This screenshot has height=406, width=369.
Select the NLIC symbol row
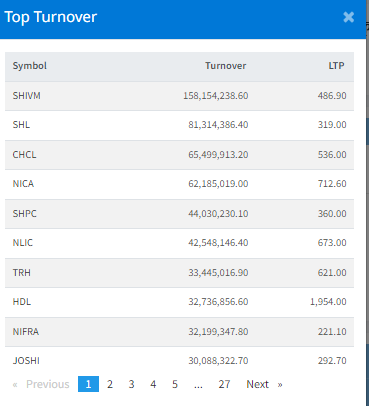pos(179,243)
